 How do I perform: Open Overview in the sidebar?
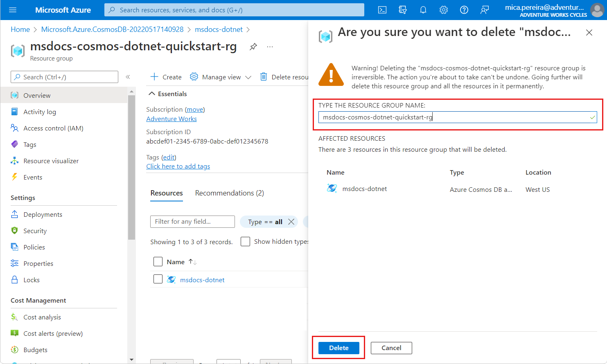(x=64, y=95)
